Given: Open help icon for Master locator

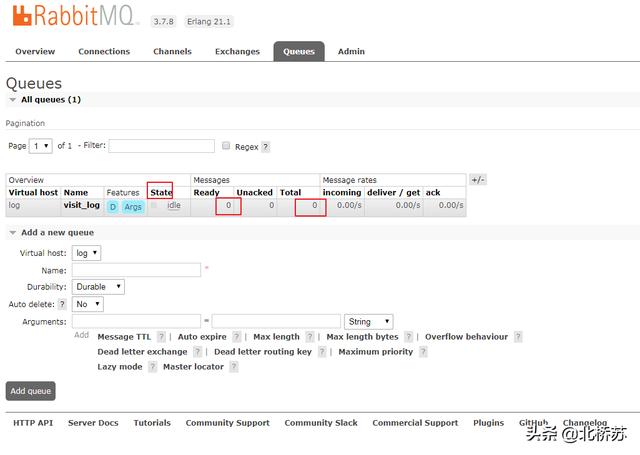Looking at the screenshot, I should 234,367.
